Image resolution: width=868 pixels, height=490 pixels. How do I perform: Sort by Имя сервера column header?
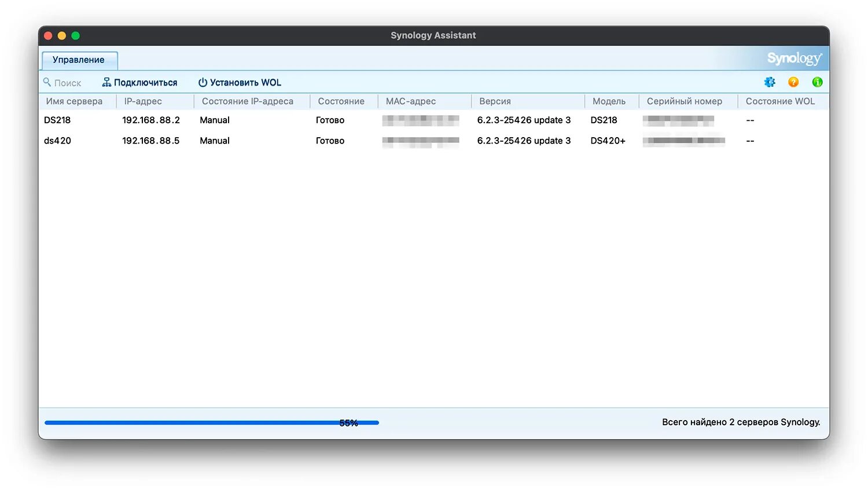pyautogui.click(x=74, y=101)
